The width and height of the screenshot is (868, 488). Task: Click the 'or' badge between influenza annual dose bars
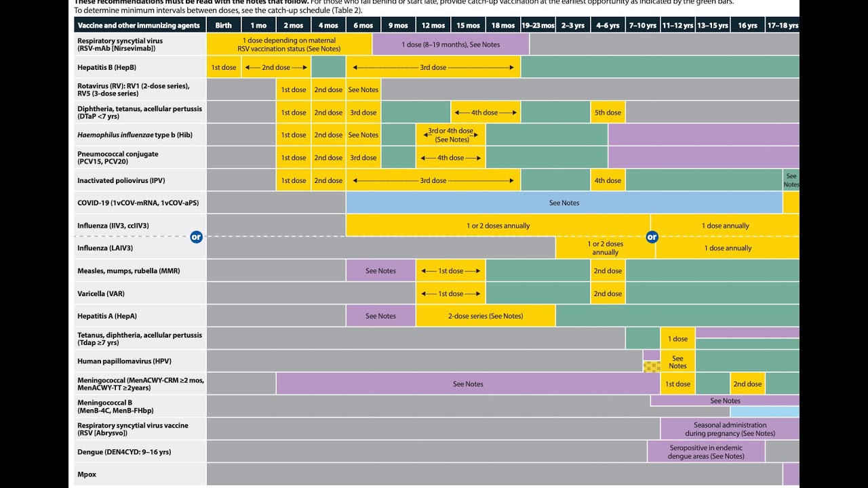[652, 237]
